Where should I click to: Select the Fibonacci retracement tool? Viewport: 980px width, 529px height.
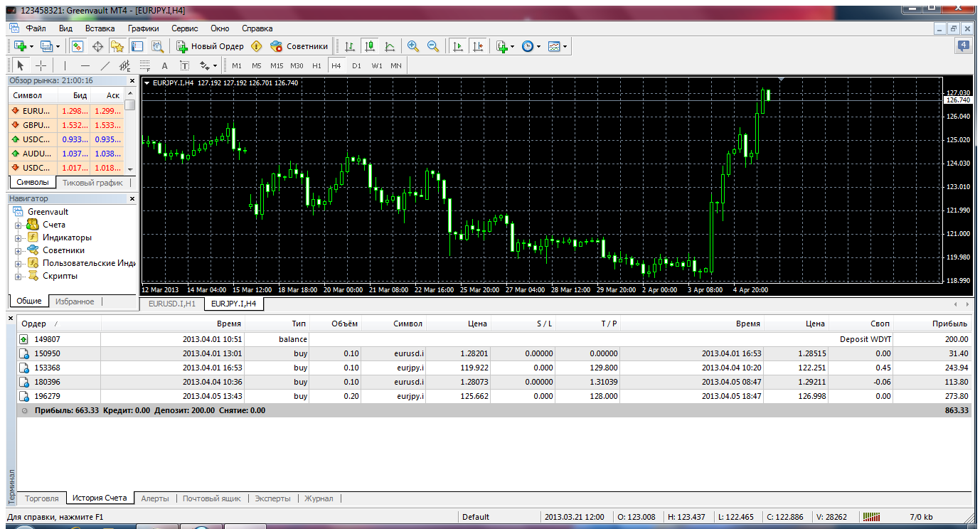coord(145,65)
